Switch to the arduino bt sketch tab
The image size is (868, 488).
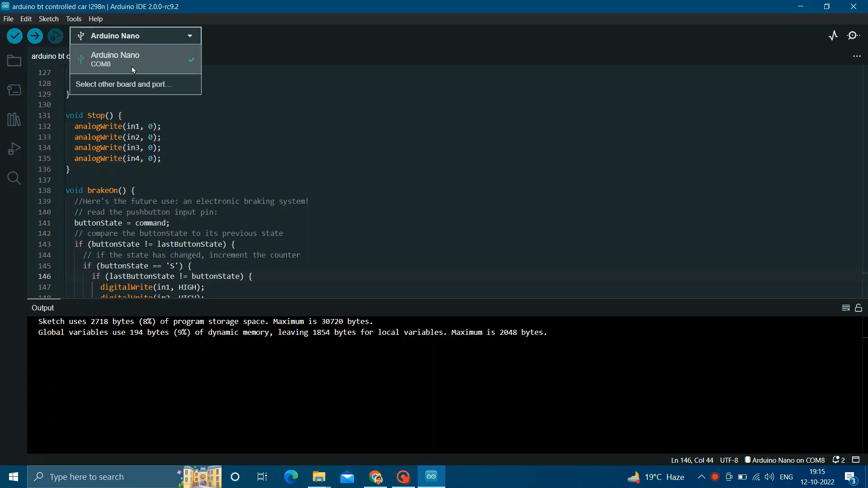tap(49, 56)
